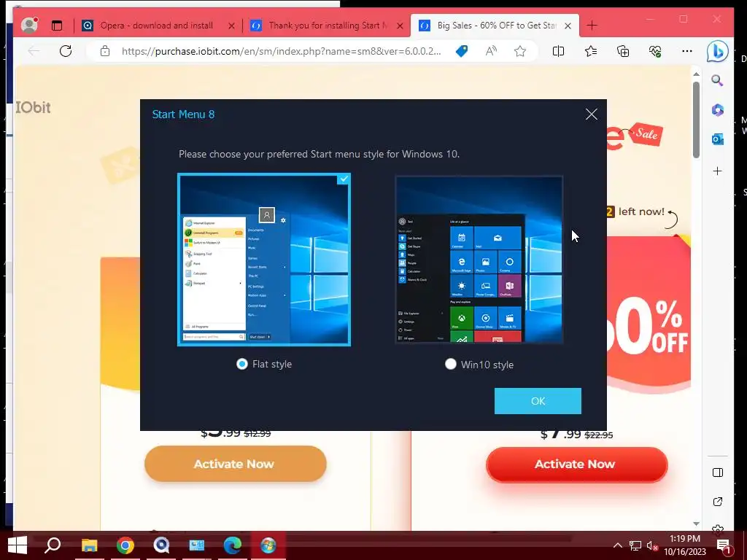Click the scrollbar down arrow

coord(696,524)
